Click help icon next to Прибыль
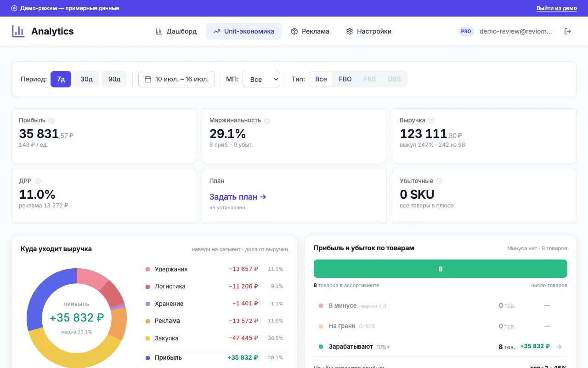Screen dimensions: 588x368 pos(51,121)
